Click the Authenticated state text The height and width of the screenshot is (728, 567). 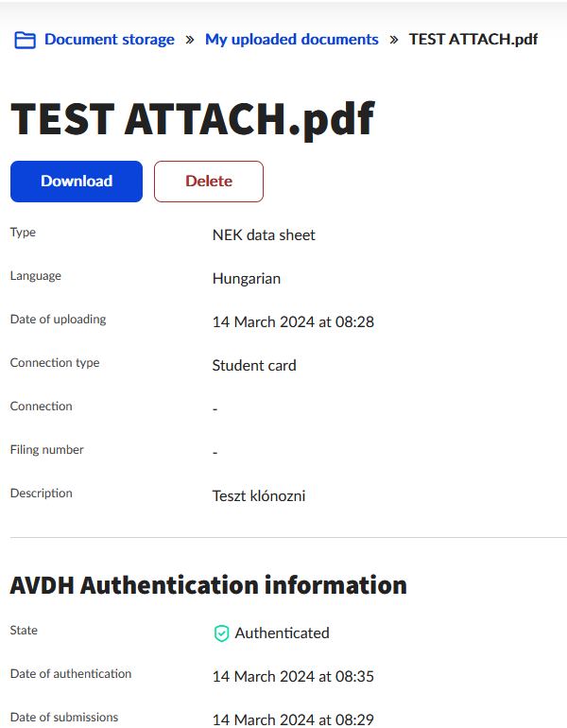pyautogui.click(x=282, y=633)
